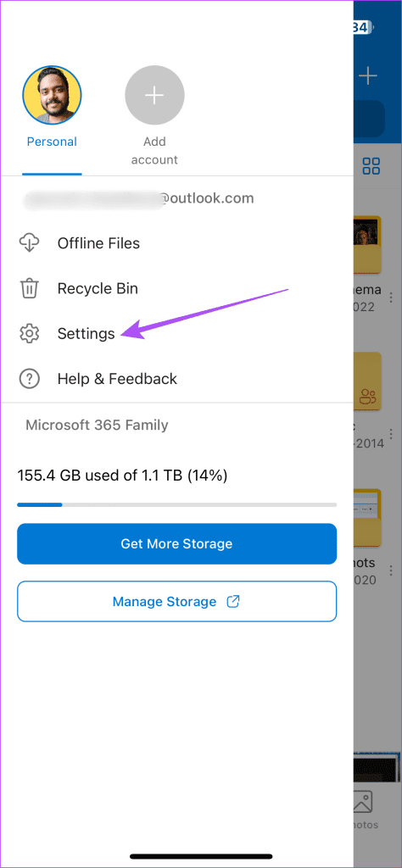Tap the external link icon on Manage Storage
The width and height of the screenshot is (402, 868).
tap(234, 601)
